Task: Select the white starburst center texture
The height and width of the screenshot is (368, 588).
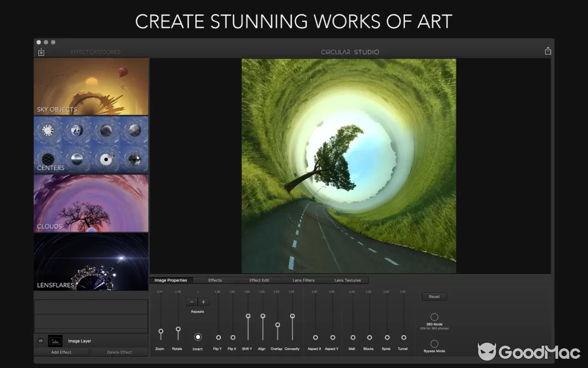Action: click(x=48, y=131)
